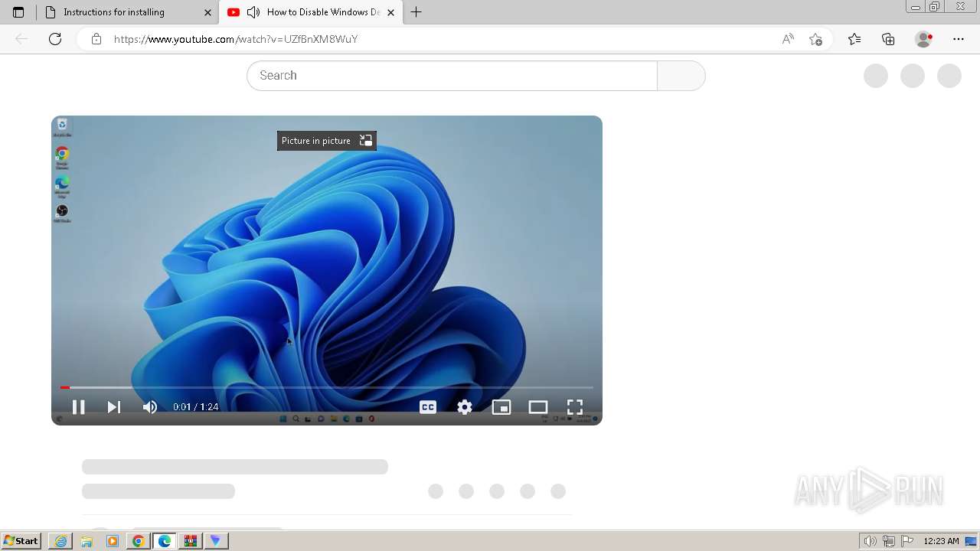Open the browser profile menu
980x551 pixels.
tap(924, 39)
